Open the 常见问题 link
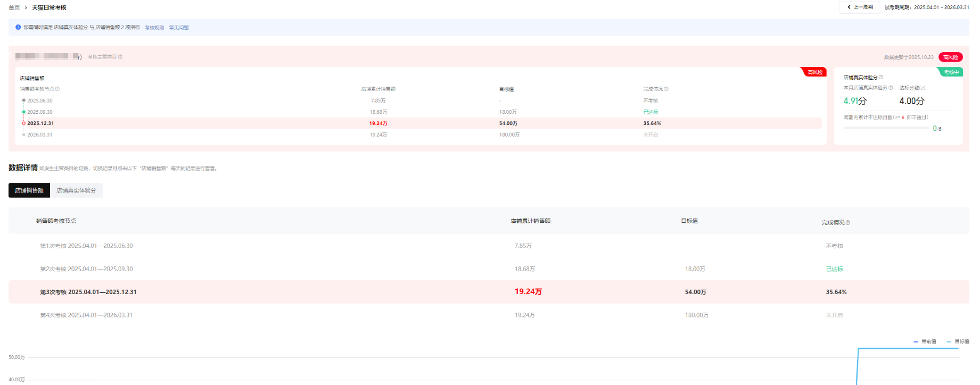 tap(179, 28)
